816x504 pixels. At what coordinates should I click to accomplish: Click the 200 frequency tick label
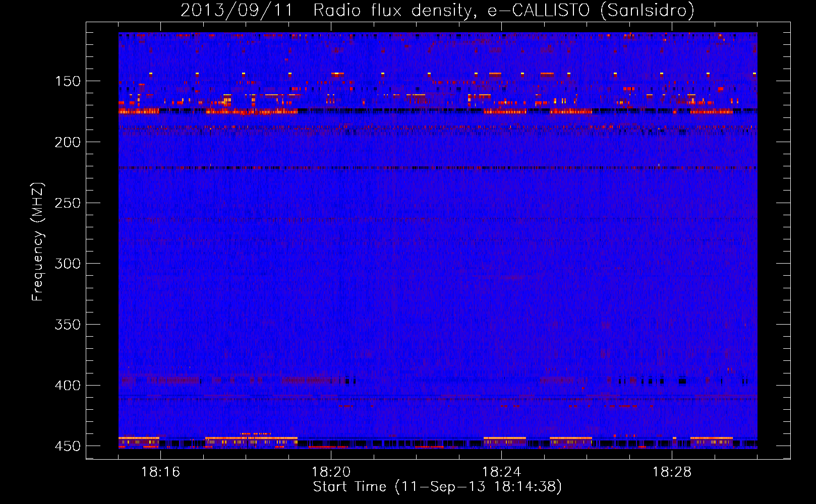coord(68,142)
